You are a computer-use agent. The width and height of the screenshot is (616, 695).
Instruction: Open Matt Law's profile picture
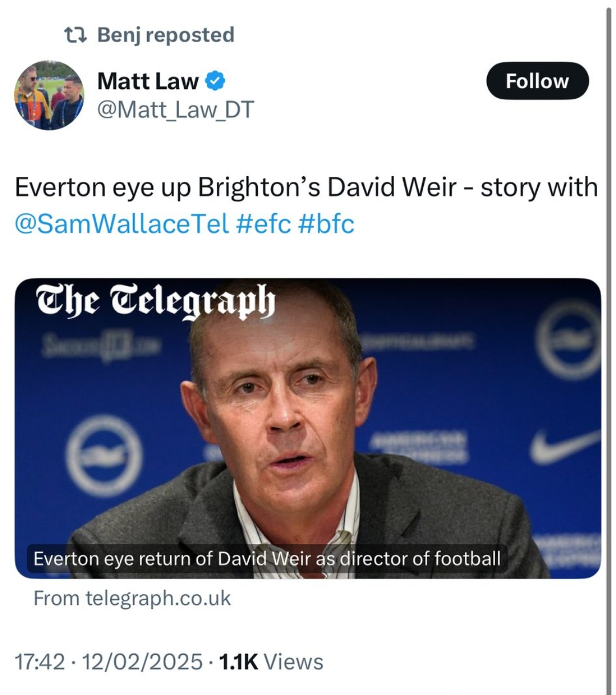tap(49, 95)
